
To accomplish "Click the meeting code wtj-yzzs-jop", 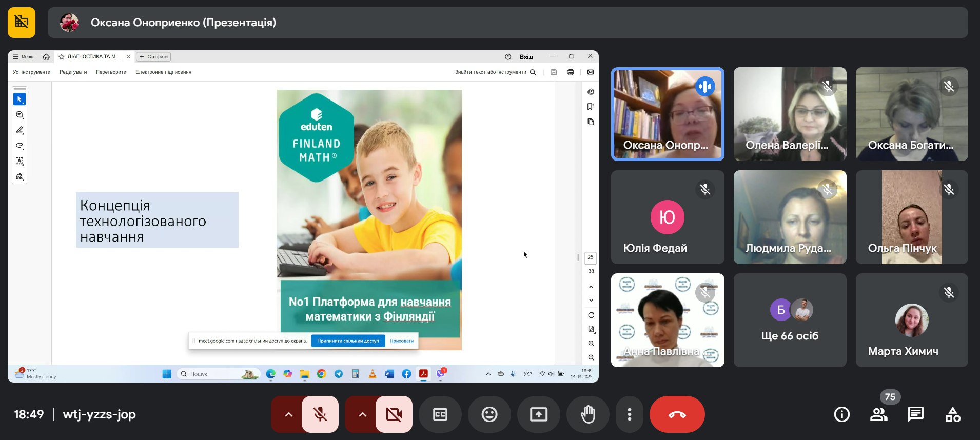I will 100,414.
